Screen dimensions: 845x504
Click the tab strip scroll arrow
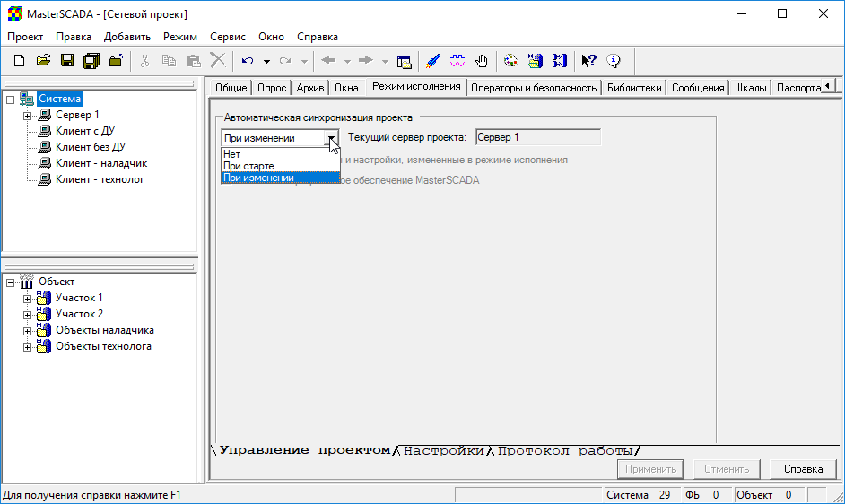[828, 86]
